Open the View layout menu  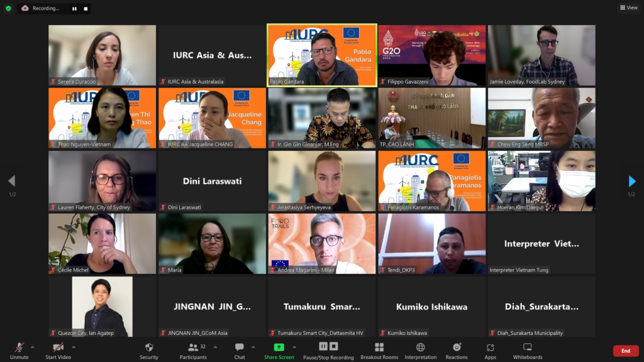pos(628,8)
